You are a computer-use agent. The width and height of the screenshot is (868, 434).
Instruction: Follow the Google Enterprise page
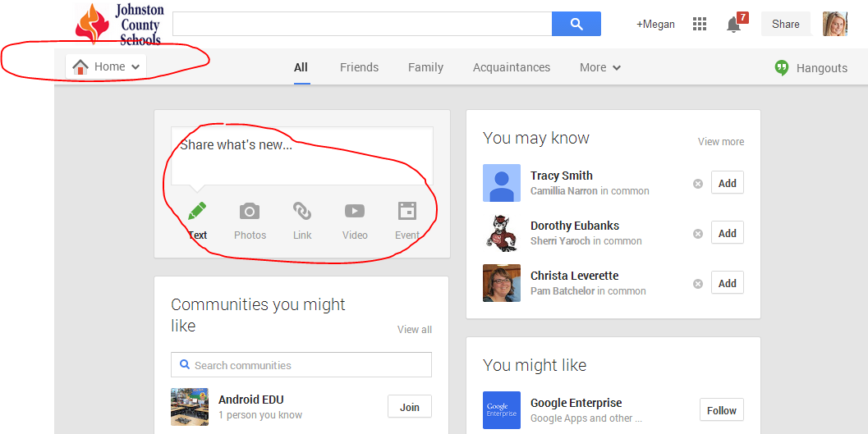click(x=721, y=410)
